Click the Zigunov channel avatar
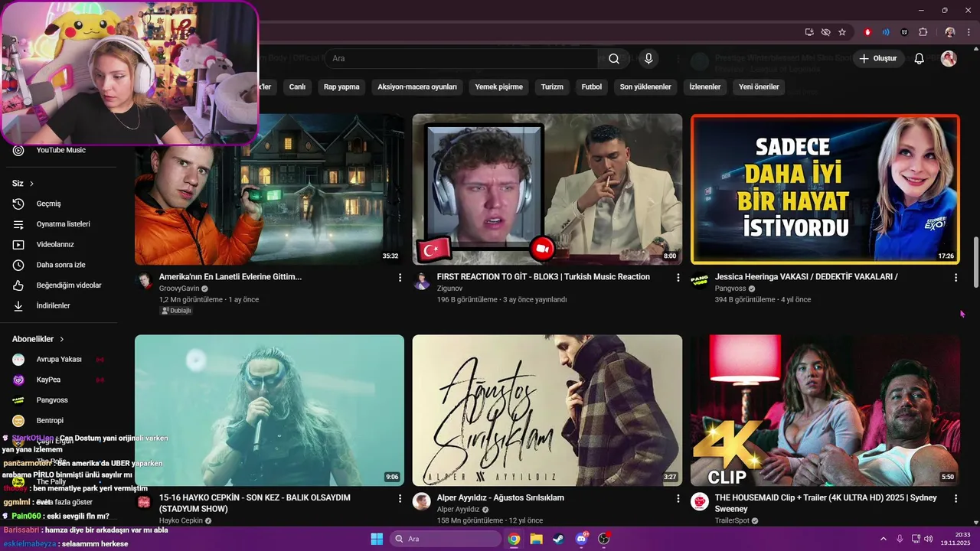The width and height of the screenshot is (980, 551). pyautogui.click(x=422, y=281)
